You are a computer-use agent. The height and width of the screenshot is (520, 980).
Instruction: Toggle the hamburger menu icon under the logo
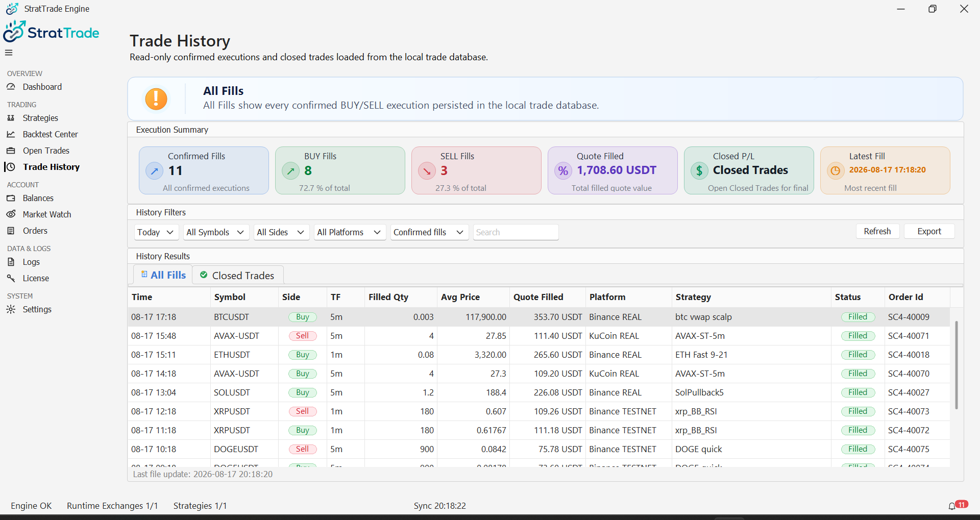[x=9, y=53]
